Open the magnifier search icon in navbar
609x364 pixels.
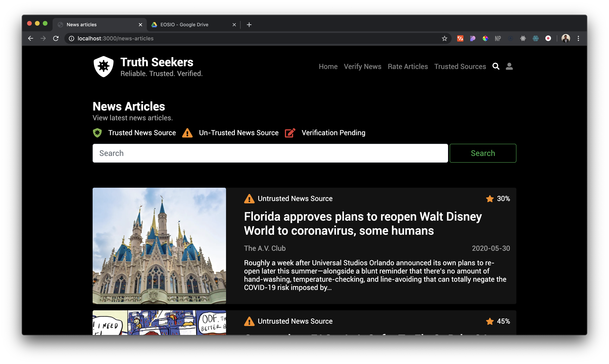click(x=496, y=66)
